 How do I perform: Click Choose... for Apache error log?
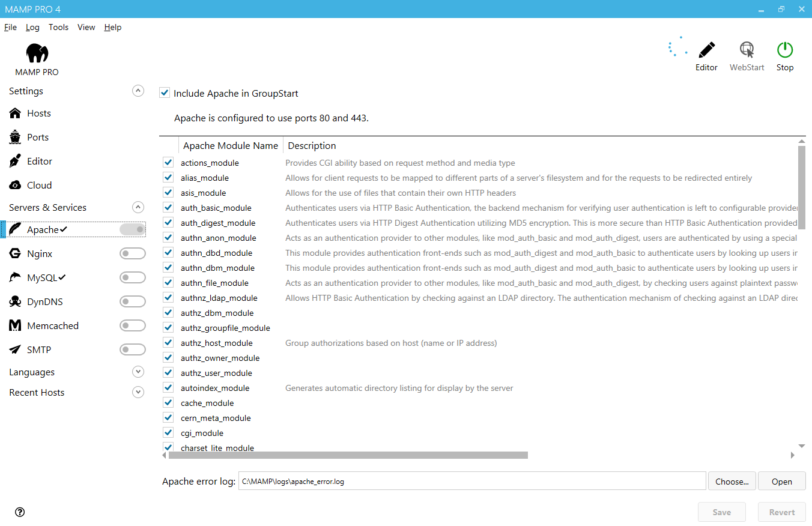point(732,481)
